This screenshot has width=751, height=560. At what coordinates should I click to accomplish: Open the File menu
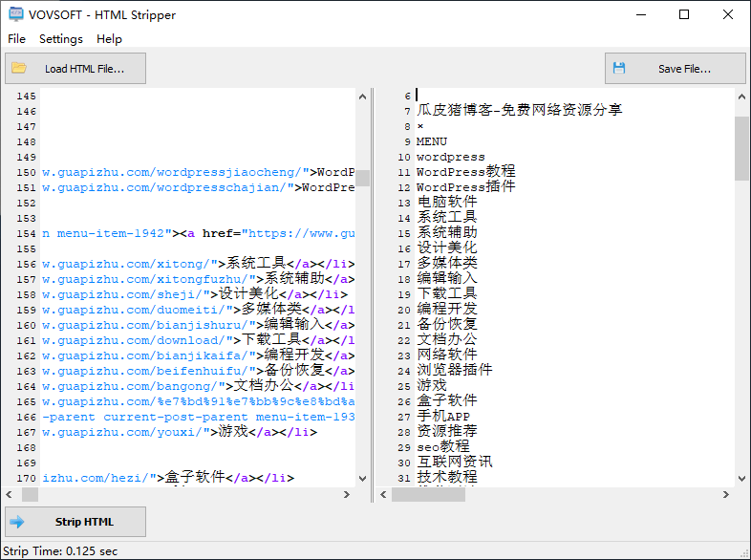16,39
